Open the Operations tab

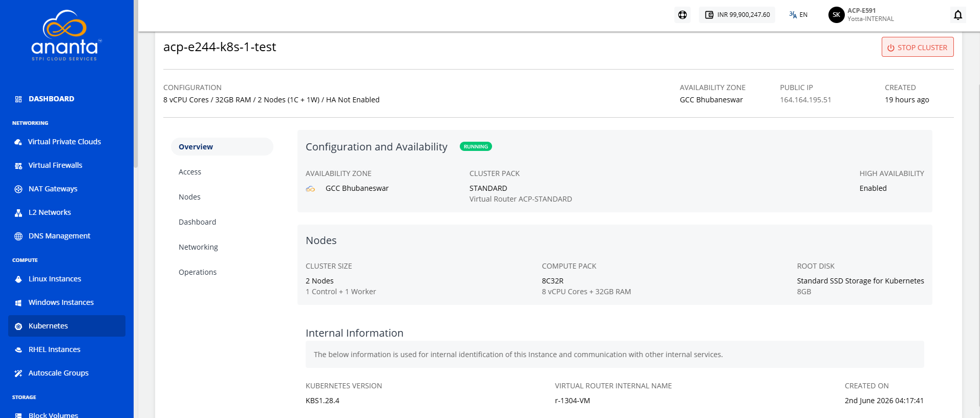click(x=198, y=272)
